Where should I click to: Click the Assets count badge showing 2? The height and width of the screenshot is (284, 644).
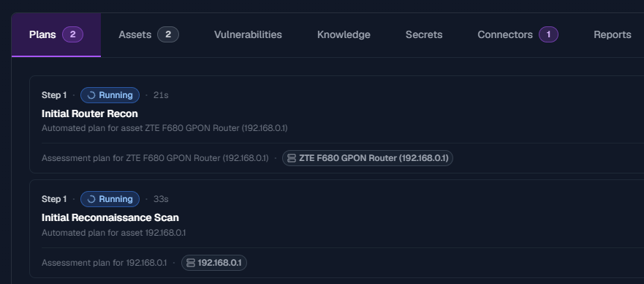168,34
